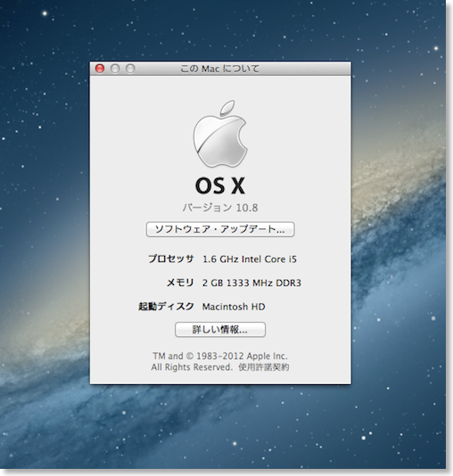The width and height of the screenshot is (453, 476).
Task: Click the gray zoom button in title bar
Action: coord(130,69)
